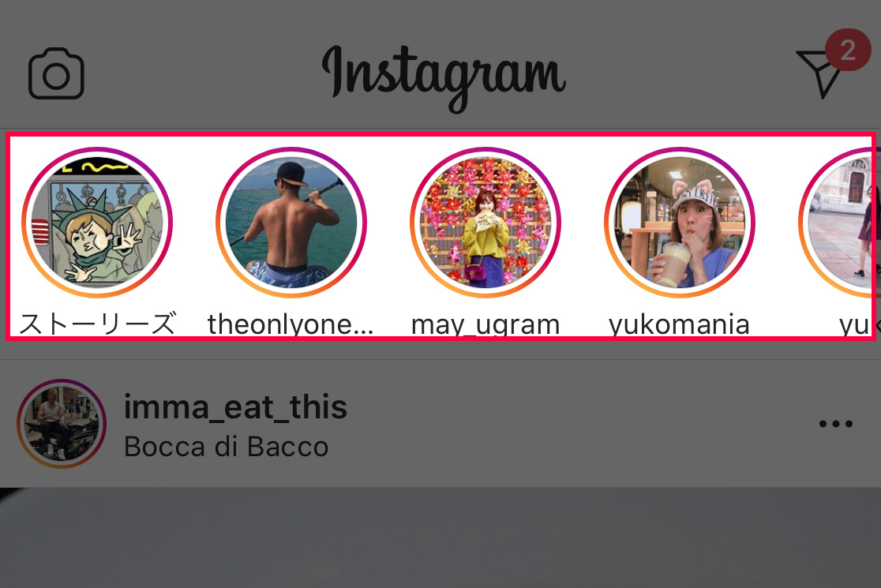Image resolution: width=881 pixels, height=588 pixels.
Task: Open may_ugram story with flower wall
Action: click(485, 223)
